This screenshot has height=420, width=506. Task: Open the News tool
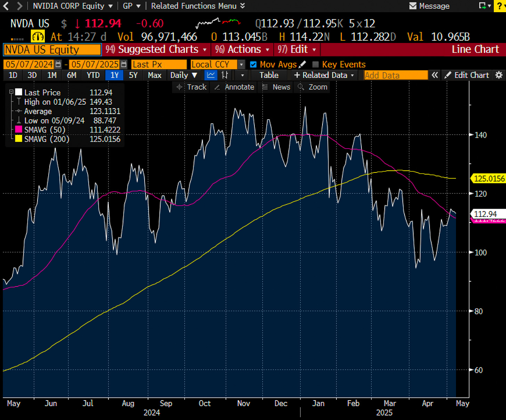point(276,87)
